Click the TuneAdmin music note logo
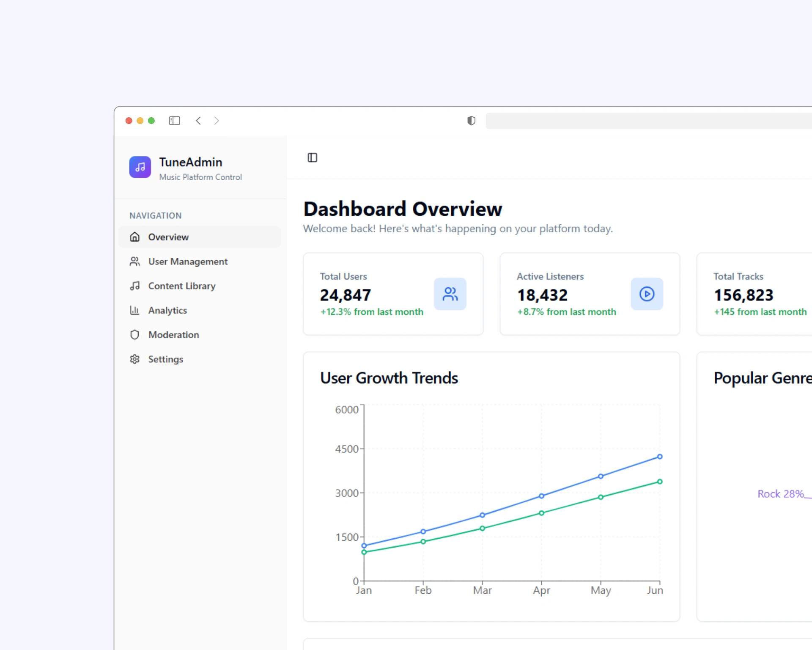The width and height of the screenshot is (812, 650). [140, 167]
